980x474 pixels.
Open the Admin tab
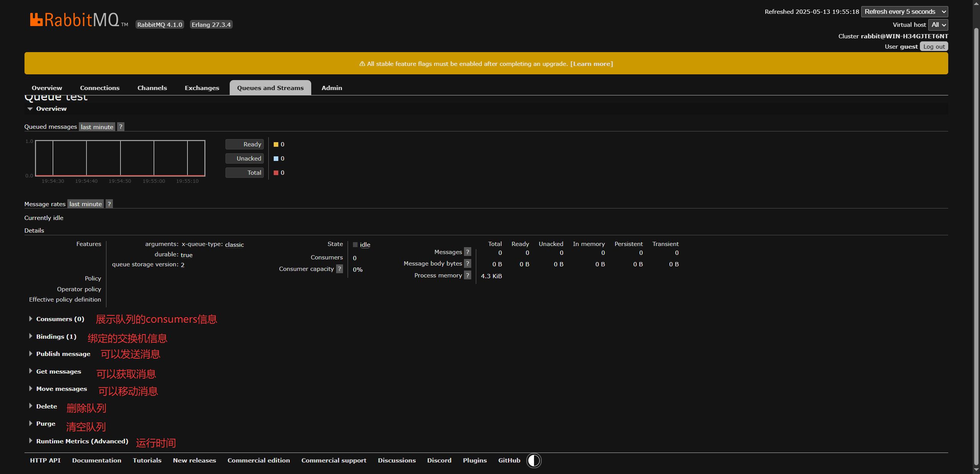click(332, 88)
